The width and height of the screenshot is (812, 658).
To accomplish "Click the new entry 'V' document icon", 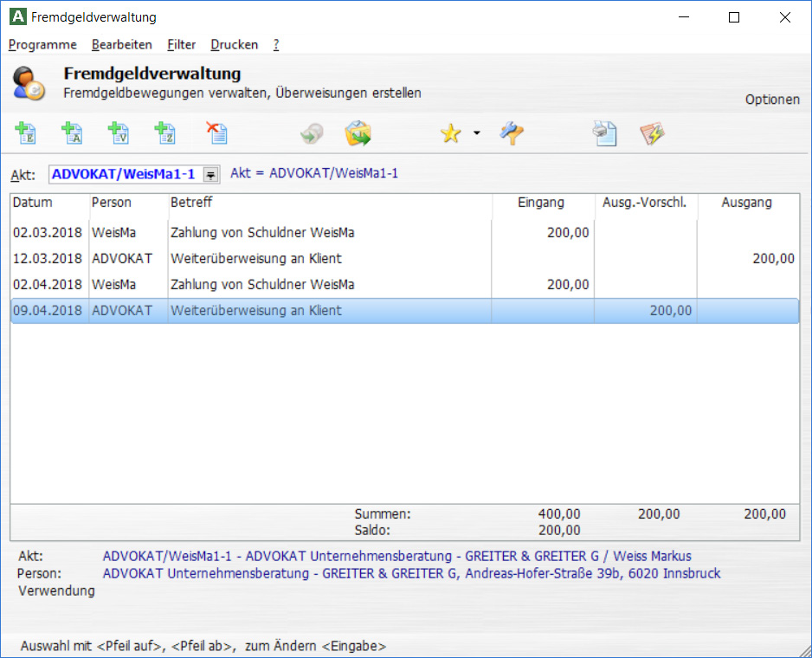I will 119,133.
